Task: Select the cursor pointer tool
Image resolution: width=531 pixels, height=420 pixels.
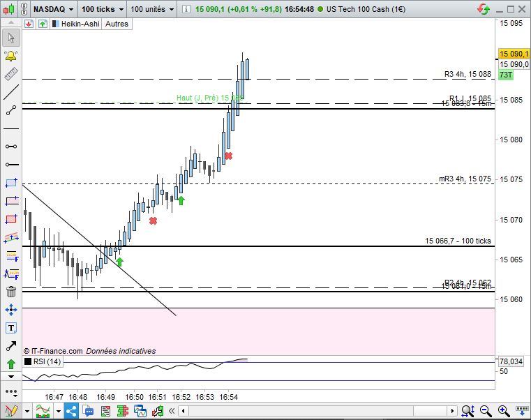Action: 11,38
